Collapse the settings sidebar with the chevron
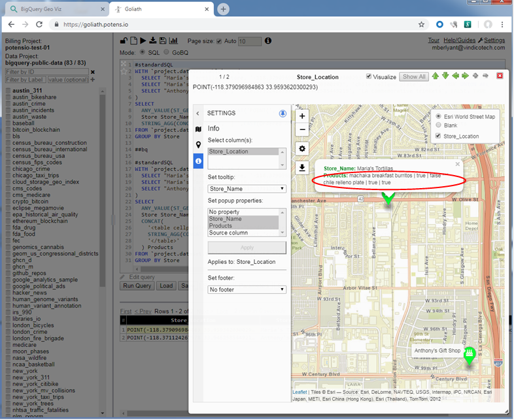 click(197, 113)
